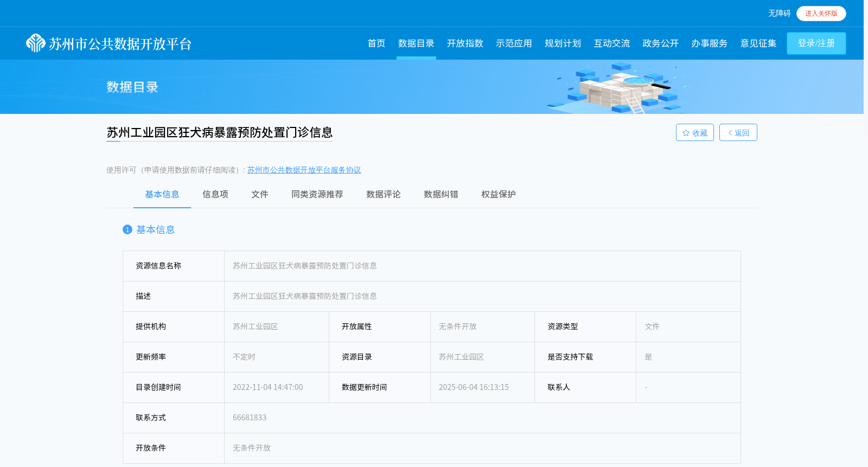Open the 办事服务 navigation item
The height and width of the screenshot is (467, 868).
pyautogui.click(x=710, y=43)
